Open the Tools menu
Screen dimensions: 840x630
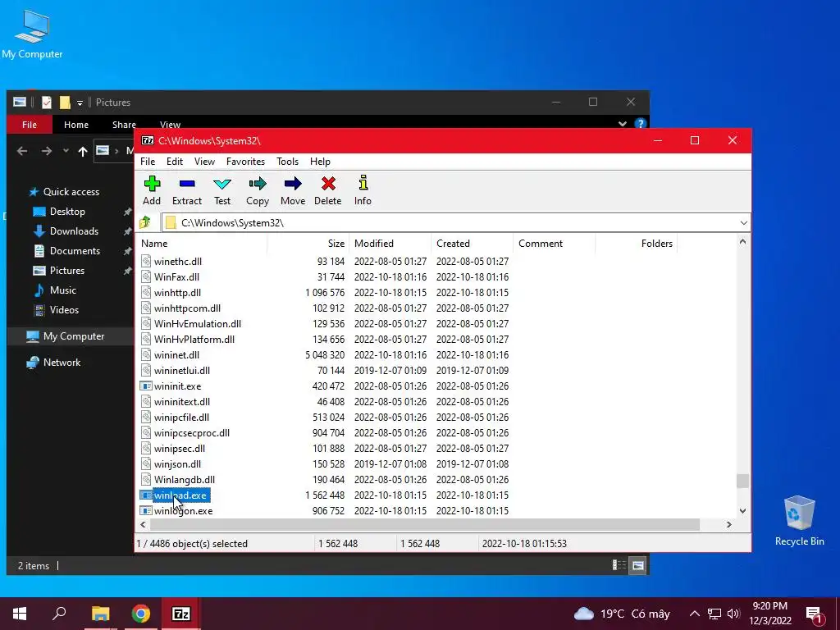[x=287, y=162]
